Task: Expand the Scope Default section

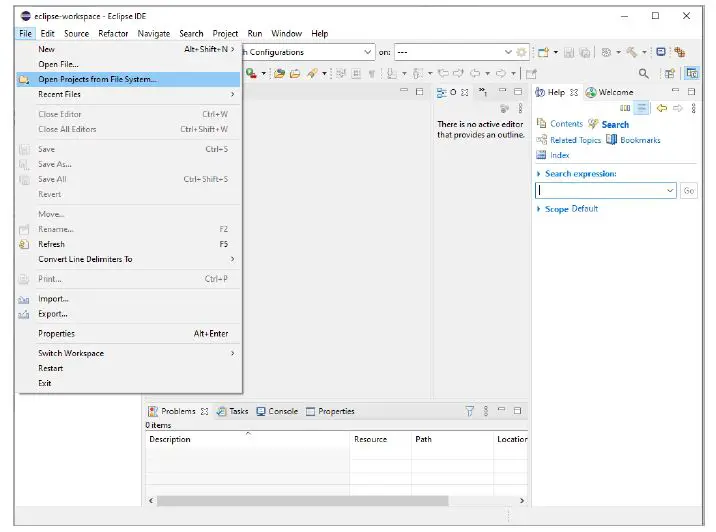Action: point(540,209)
